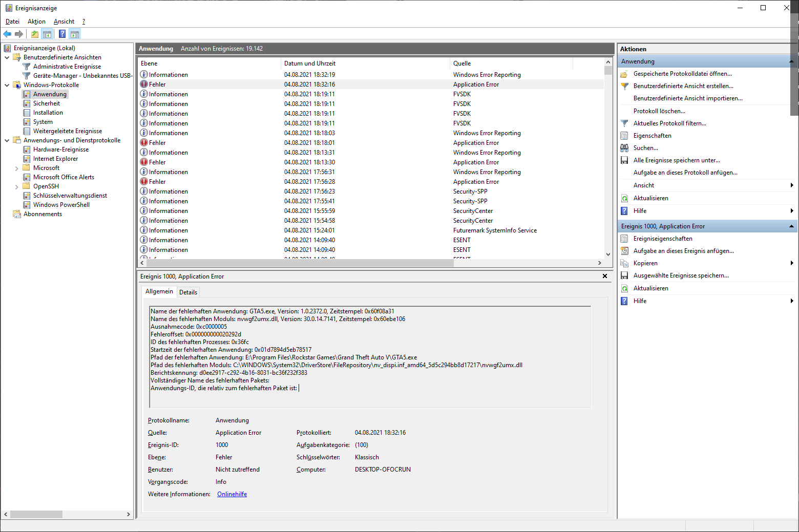Click the event list vertical scrollbar down arrow
The image size is (799, 532).
pyautogui.click(x=608, y=254)
